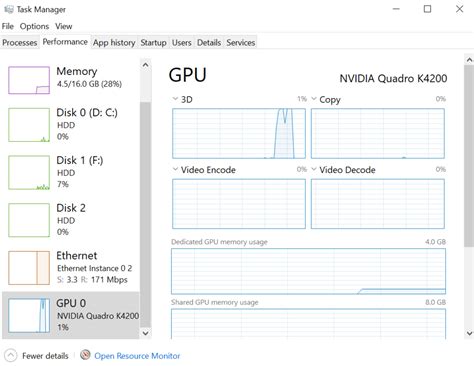
Task: Select Disk 0 (D: C:) graph thumbnail
Action: click(x=29, y=125)
